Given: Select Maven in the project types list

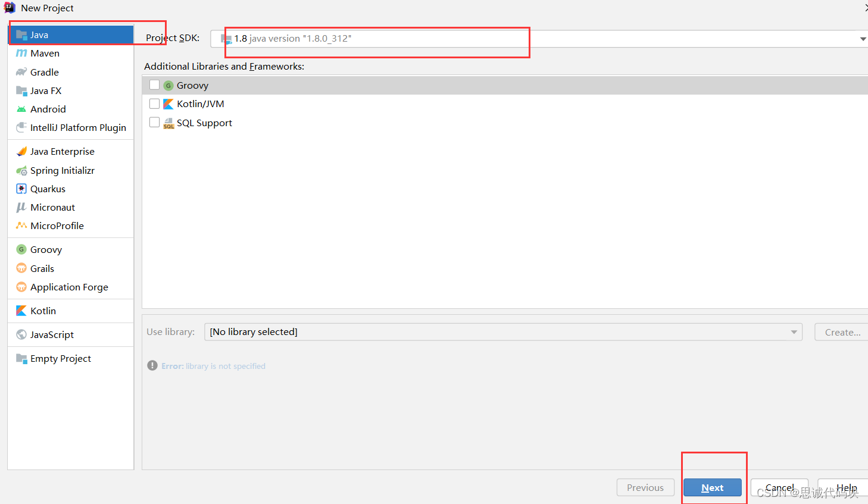Looking at the screenshot, I should [70, 54].
